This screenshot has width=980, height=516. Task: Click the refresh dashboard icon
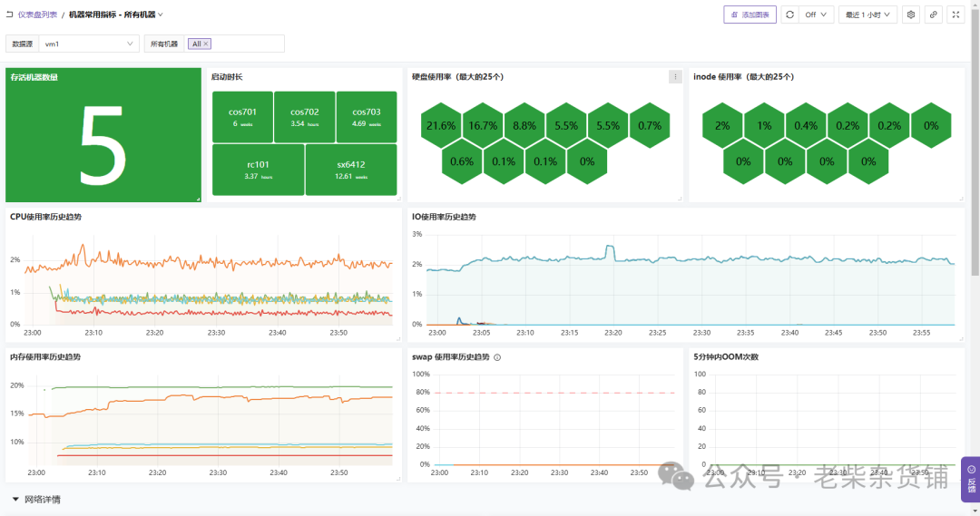790,15
